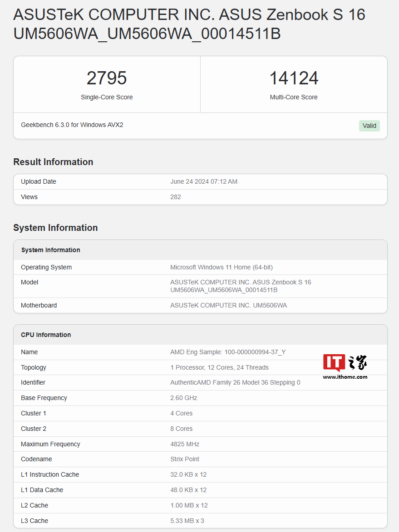Select the 1.00 MB x 12 value
The image size is (399, 532).
(189, 506)
